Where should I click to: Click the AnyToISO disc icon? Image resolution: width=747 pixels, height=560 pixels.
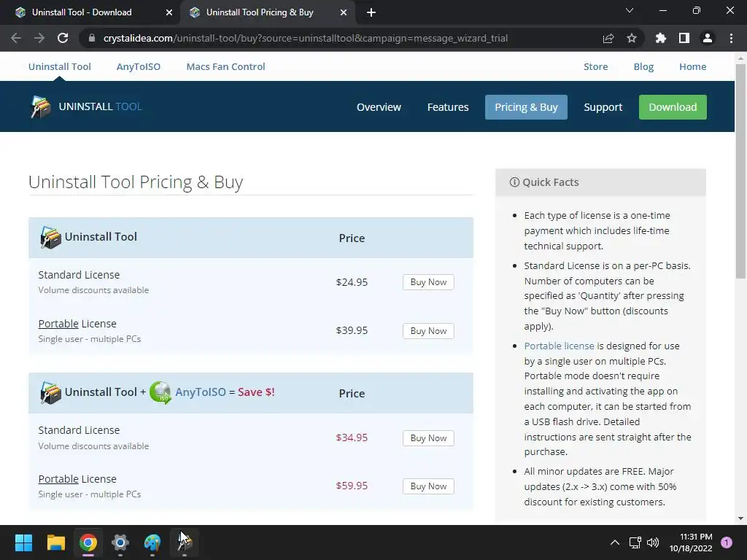pyautogui.click(x=160, y=392)
